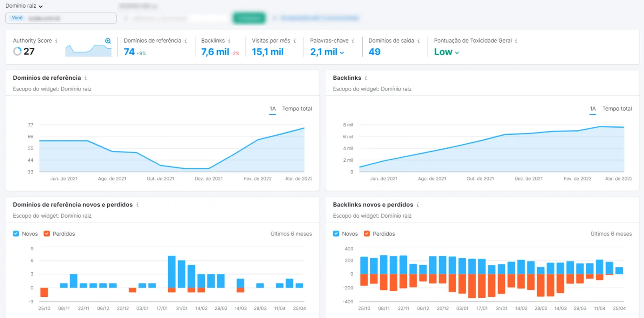Expand the Palavras-chave 2,1 mil dropdown
644x318 pixels.
[327, 52]
